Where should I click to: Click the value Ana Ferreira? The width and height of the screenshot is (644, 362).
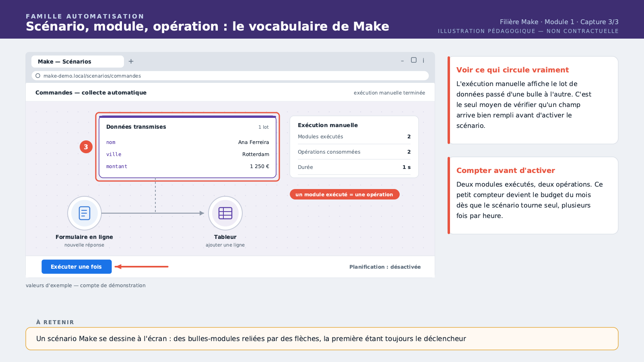tap(254, 142)
